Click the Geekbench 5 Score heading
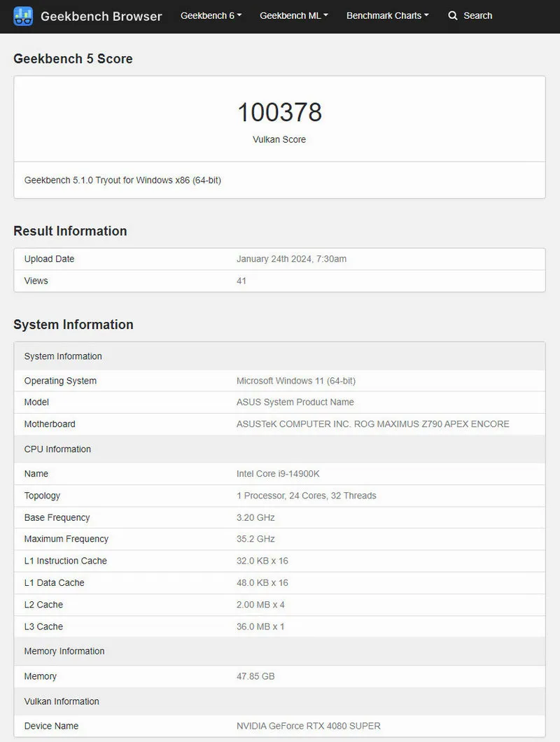Image resolution: width=560 pixels, height=742 pixels. (x=73, y=59)
